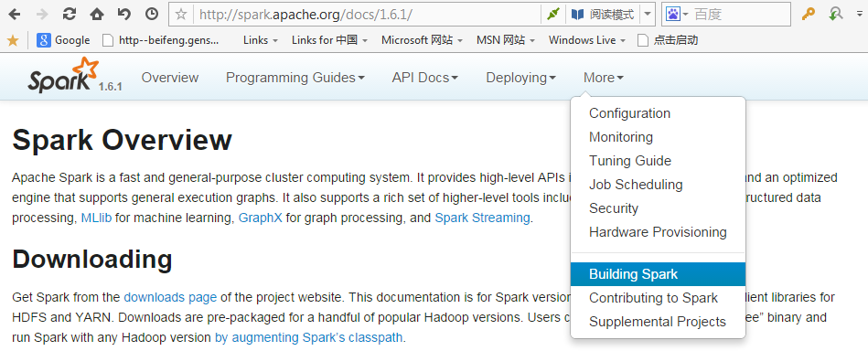Click the green plug icon in address bar
This screenshot has height=351, width=868.
(x=553, y=15)
